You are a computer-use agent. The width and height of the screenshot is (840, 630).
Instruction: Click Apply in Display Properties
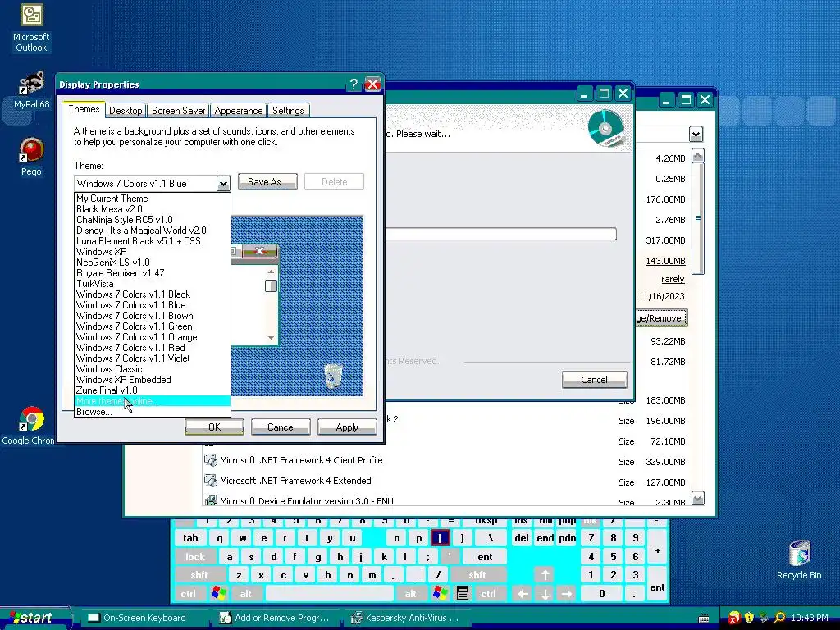pos(347,427)
